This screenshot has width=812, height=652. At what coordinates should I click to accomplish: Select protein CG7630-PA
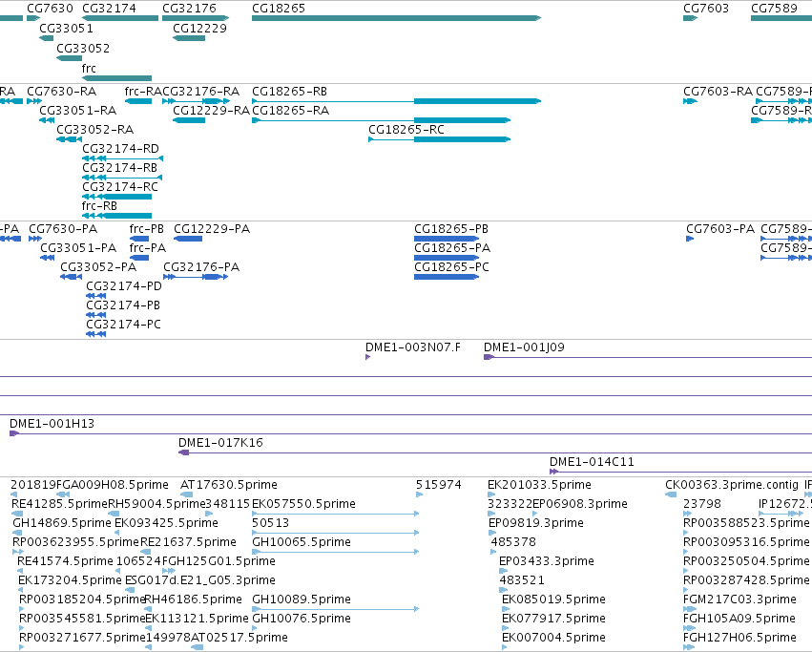tap(35, 239)
